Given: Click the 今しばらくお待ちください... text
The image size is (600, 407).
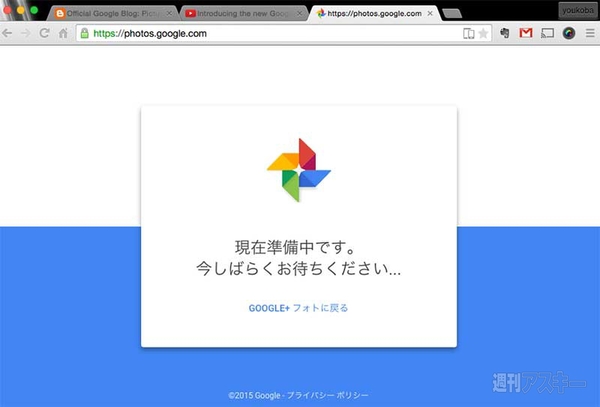Looking at the screenshot, I should 298,268.
